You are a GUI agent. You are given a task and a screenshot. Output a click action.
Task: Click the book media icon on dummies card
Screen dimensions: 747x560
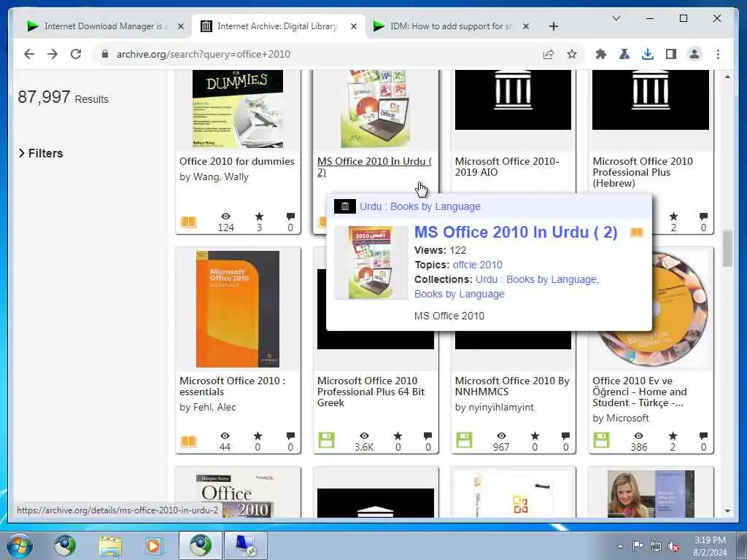pyautogui.click(x=188, y=222)
